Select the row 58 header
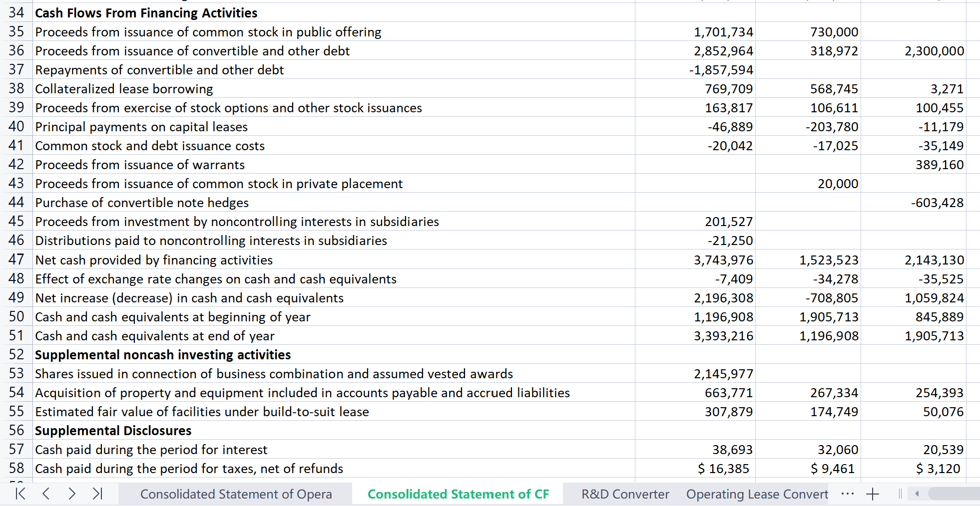 [16, 468]
